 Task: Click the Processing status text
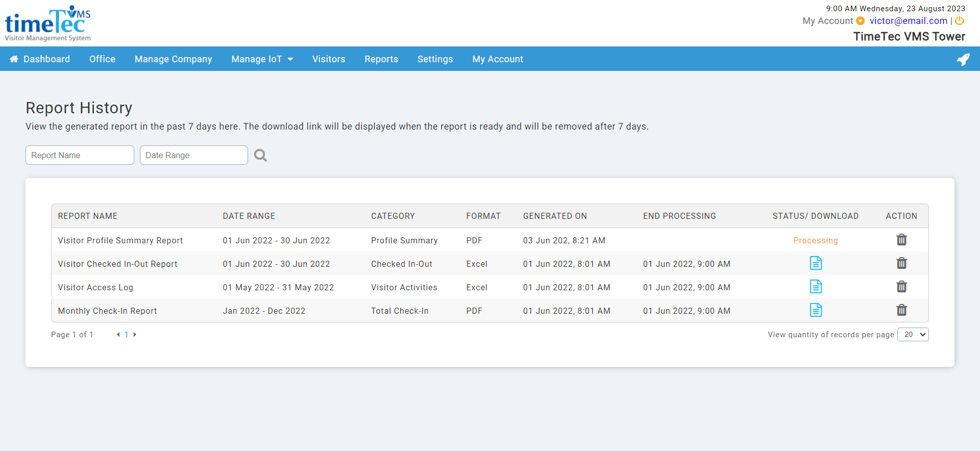pos(816,240)
